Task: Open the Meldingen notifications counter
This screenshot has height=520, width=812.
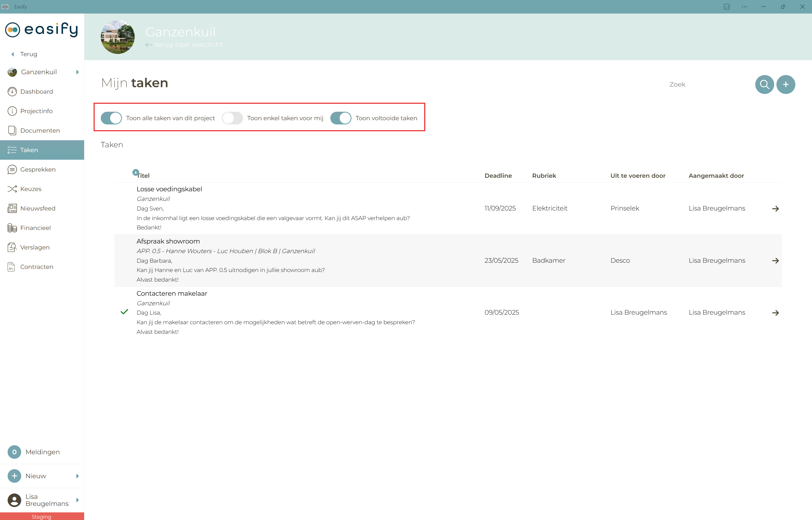Action: (14, 452)
